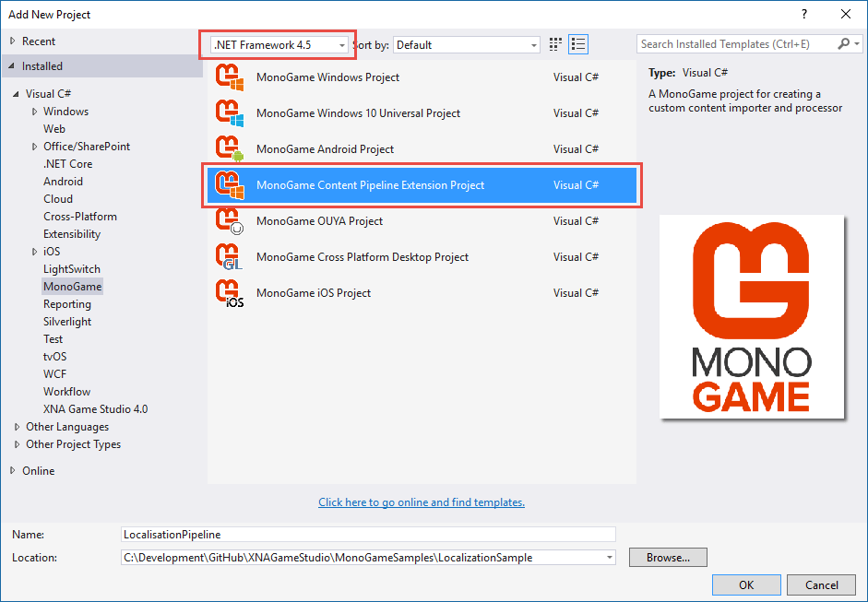Collapse the Installed section

pyautogui.click(x=12, y=66)
